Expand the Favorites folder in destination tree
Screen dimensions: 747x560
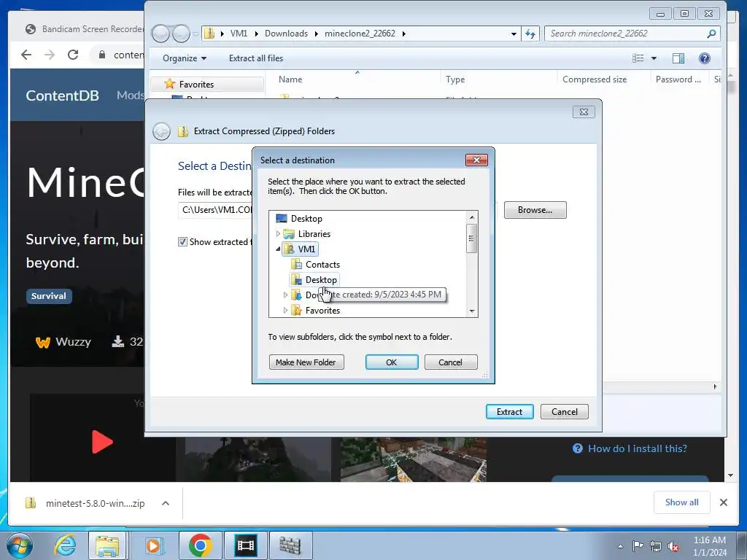coord(285,311)
